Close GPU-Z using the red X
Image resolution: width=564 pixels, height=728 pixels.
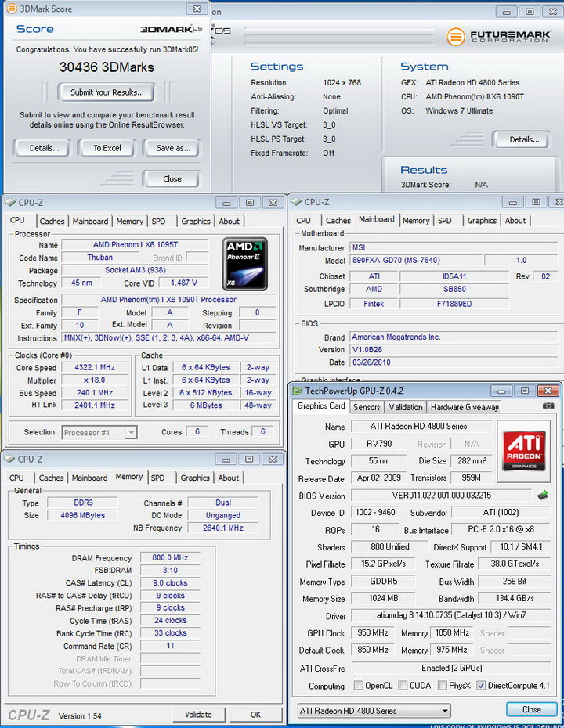(548, 391)
